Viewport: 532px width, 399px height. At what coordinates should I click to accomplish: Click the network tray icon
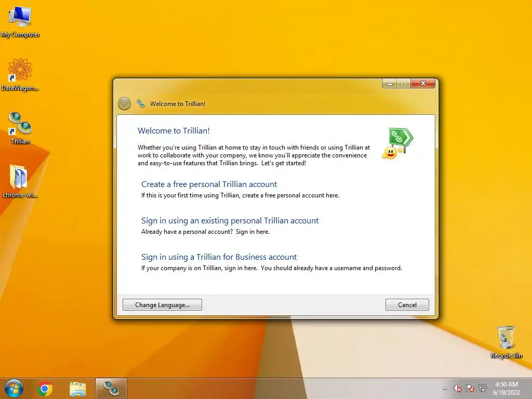pyautogui.click(x=483, y=388)
